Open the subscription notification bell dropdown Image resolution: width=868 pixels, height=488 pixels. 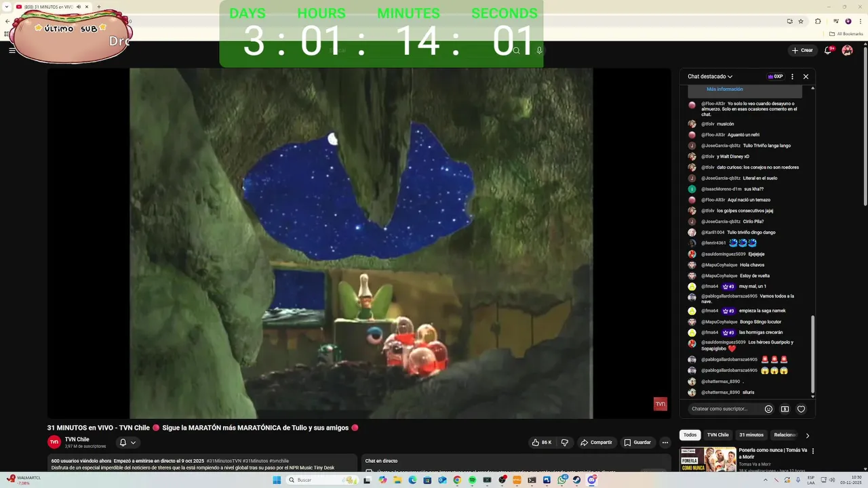pyautogui.click(x=127, y=443)
